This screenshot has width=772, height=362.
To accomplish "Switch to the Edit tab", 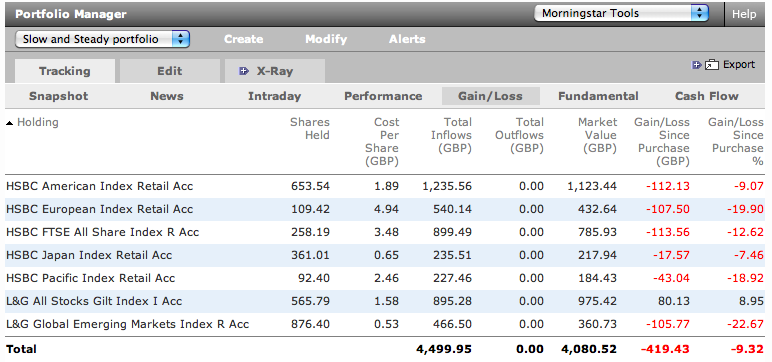I will [x=170, y=71].
